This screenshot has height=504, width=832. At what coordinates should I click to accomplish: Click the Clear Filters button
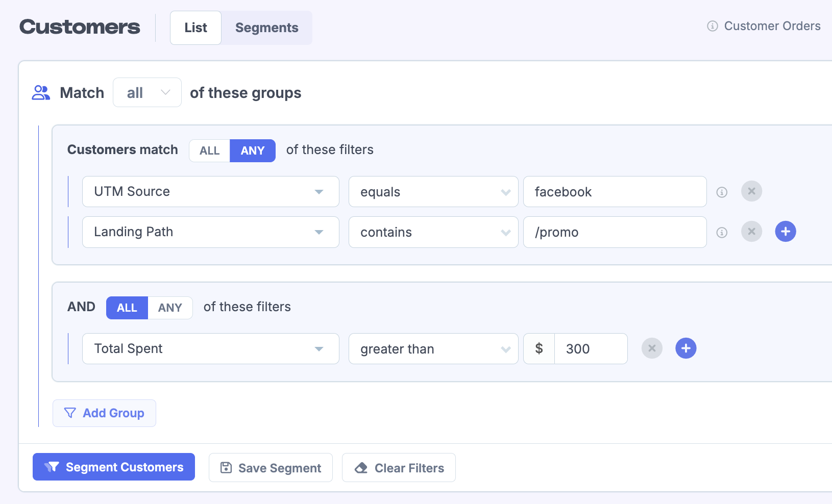pos(399,468)
